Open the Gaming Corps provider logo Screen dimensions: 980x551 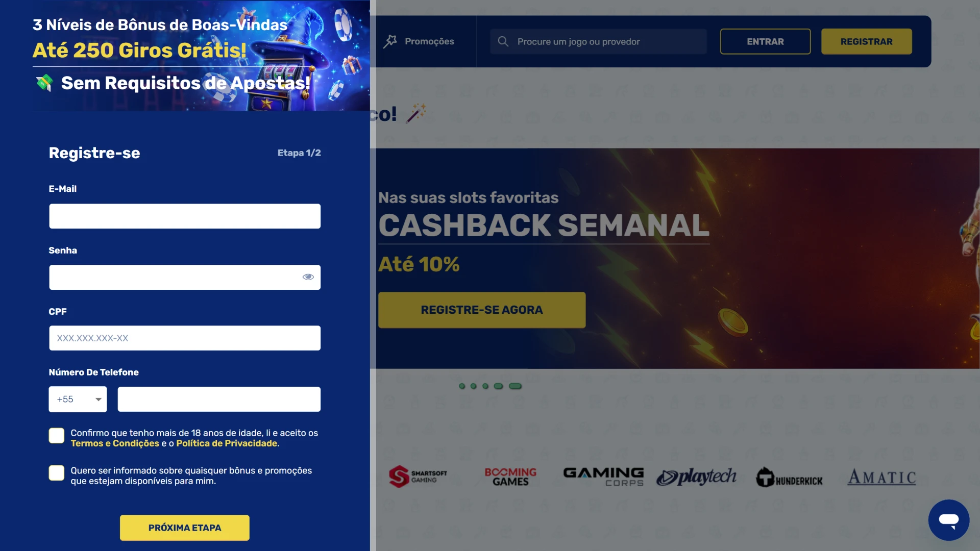pyautogui.click(x=603, y=477)
